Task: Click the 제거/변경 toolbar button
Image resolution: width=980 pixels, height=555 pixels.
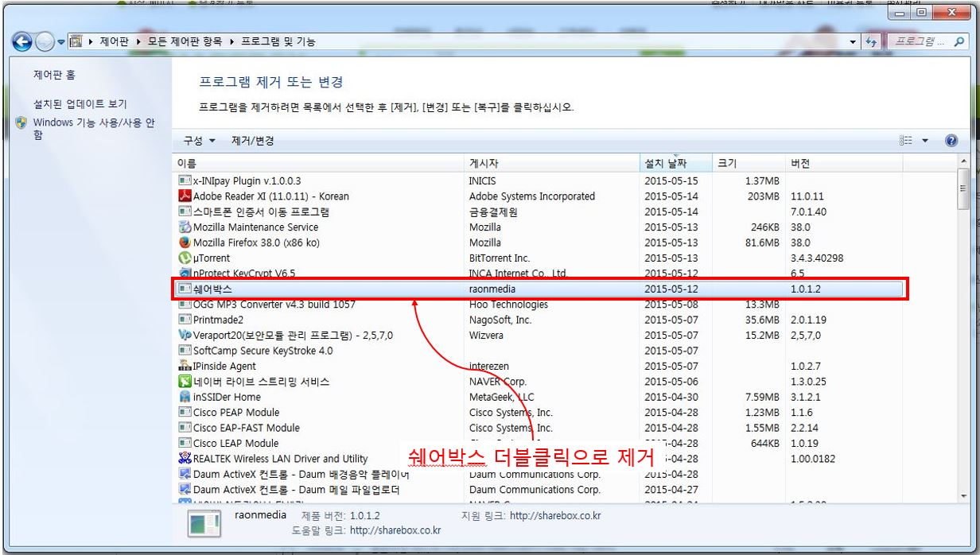Action: click(252, 141)
